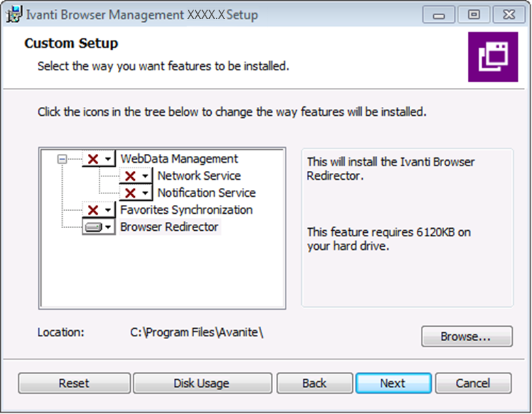This screenshot has width=532, height=414.
Task: Open the dropdown arrow for Favorites Synchronization
Action: 108,210
